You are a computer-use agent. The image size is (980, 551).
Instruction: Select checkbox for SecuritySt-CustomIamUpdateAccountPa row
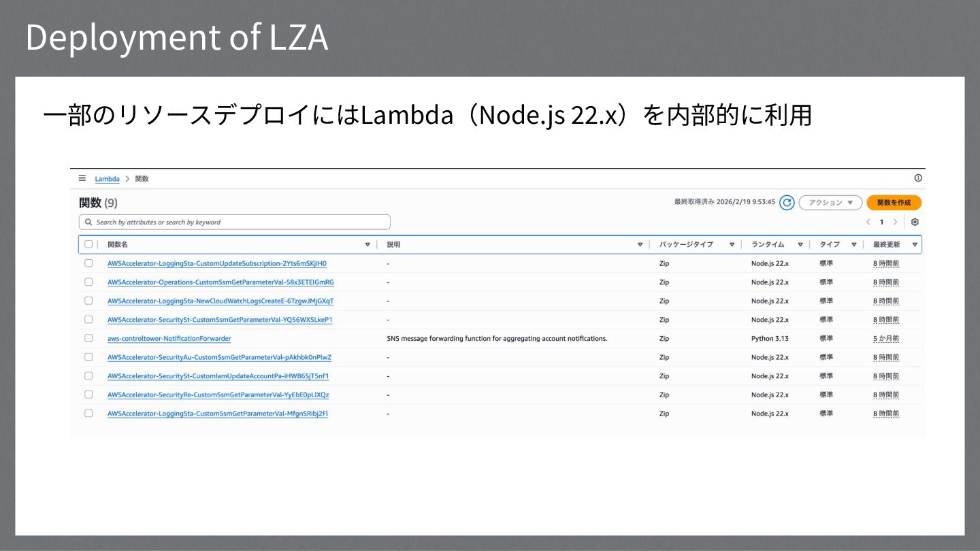point(88,375)
